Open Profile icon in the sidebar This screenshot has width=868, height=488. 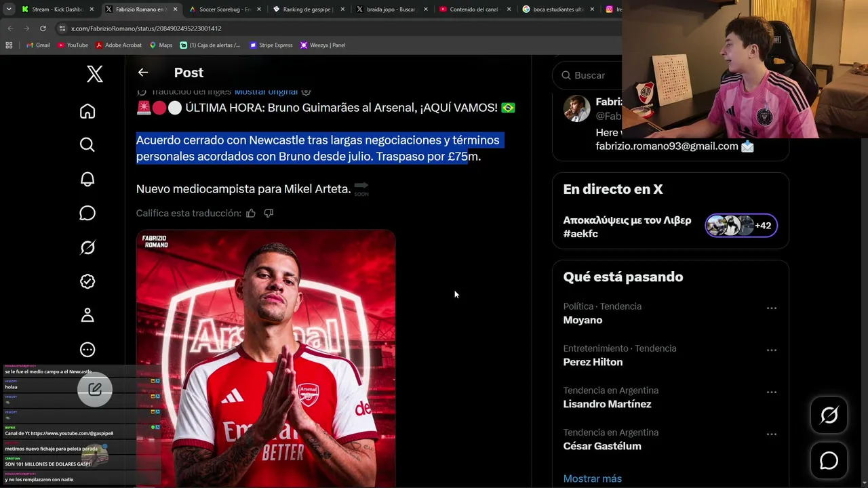pyautogui.click(x=87, y=315)
